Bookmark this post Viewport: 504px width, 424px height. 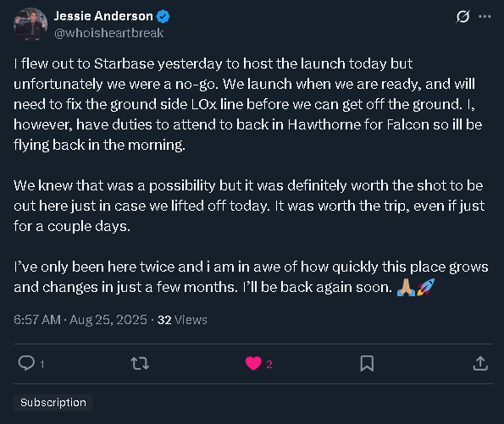(x=367, y=364)
